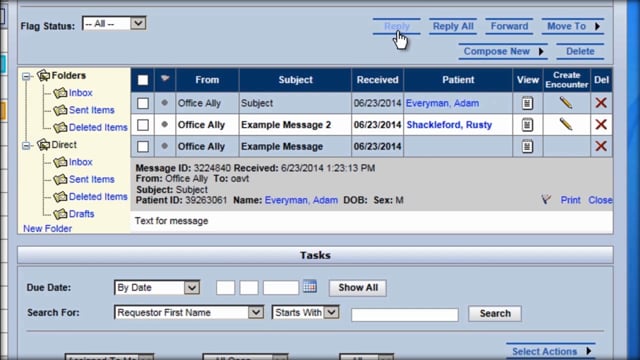Create encounter pencil for Everyman, Adam row
Screen dimensions: 640x360
566,102
